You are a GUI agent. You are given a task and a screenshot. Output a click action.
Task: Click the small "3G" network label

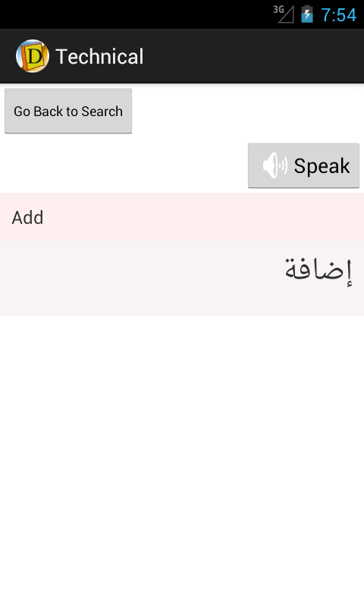point(278,9)
